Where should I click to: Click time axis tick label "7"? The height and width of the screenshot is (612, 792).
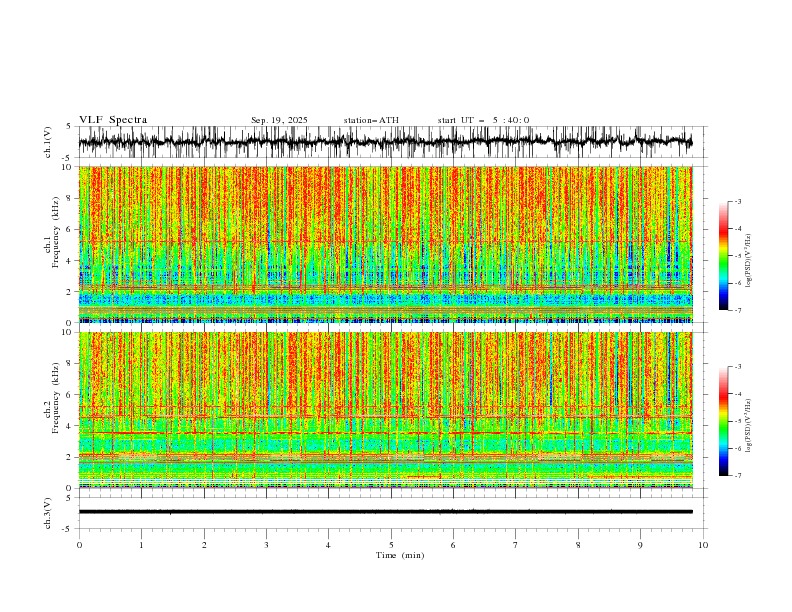tap(515, 545)
